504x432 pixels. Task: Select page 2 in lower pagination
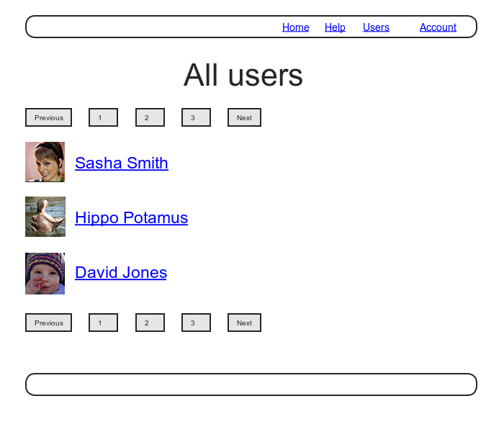[x=150, y=323]
